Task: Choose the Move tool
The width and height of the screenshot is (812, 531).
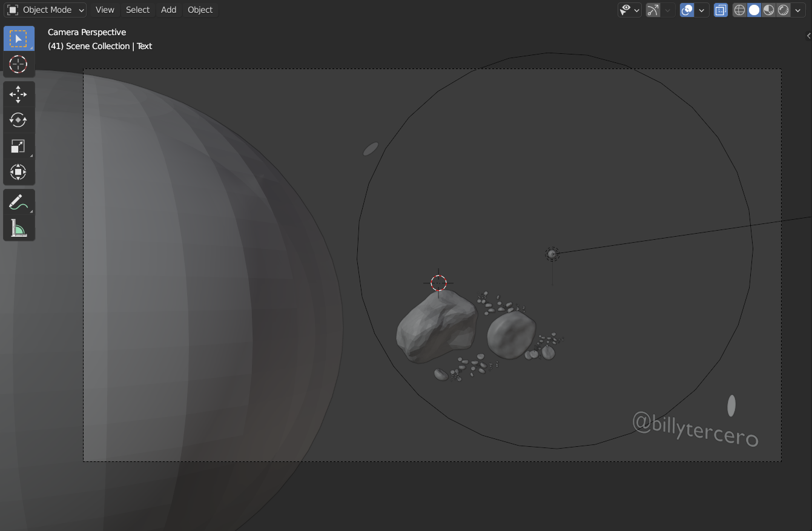Action: [19, 94]
